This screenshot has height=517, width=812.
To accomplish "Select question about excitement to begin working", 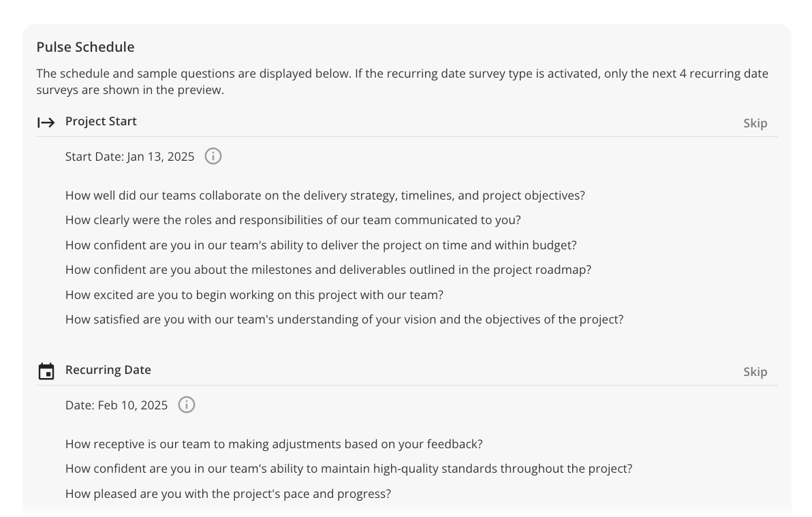I will pyautogui.click(x=254, y=295).
